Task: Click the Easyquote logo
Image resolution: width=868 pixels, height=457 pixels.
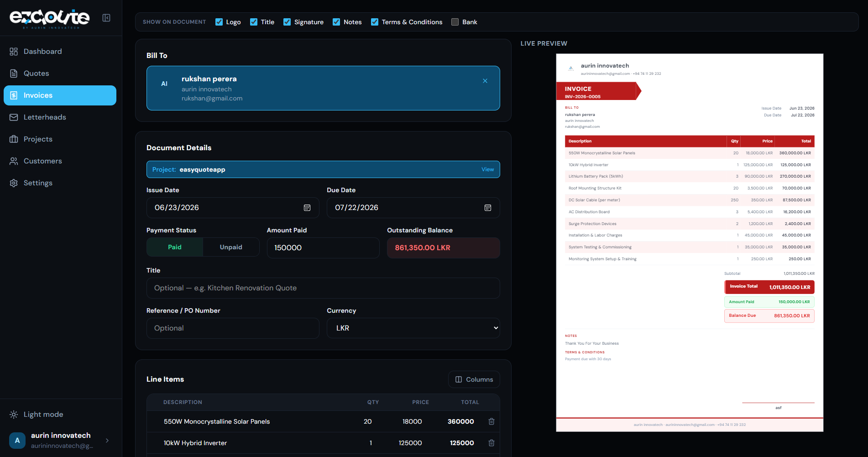Action: tap(49, 18)
